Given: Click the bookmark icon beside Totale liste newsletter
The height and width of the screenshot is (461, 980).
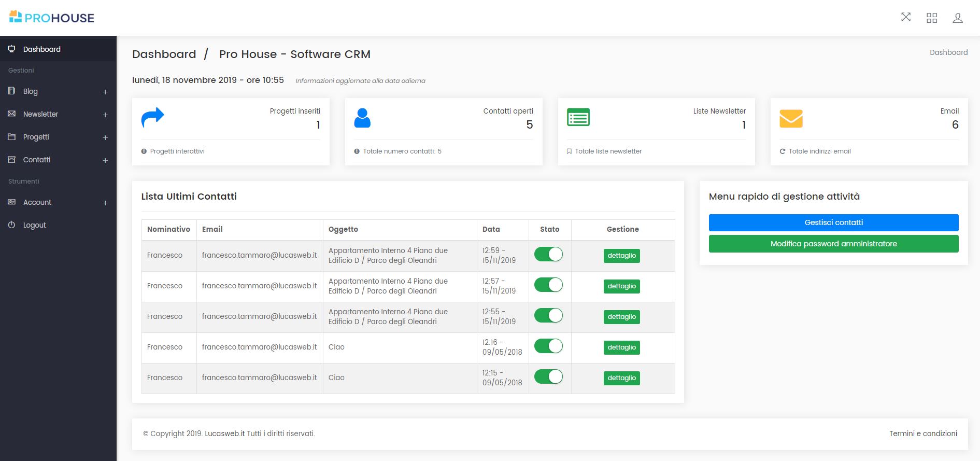Looking at the screenshot, I should pos(569,151).
